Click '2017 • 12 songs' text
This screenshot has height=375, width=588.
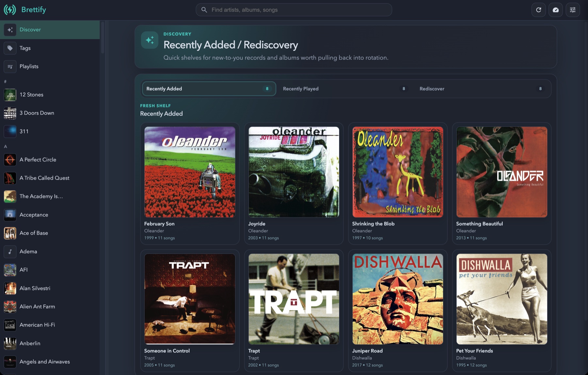pos(367,365)
